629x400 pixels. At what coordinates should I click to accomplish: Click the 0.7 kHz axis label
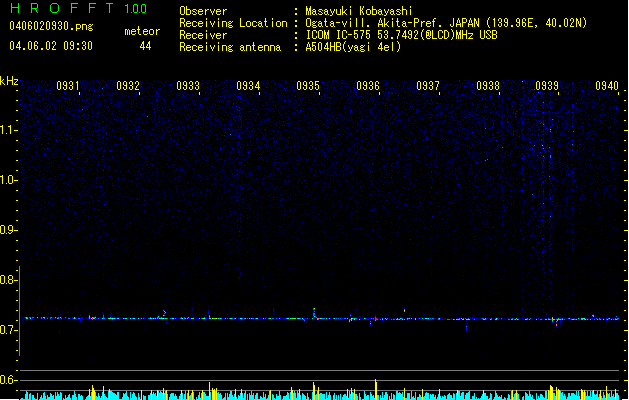tap(9, 330)
